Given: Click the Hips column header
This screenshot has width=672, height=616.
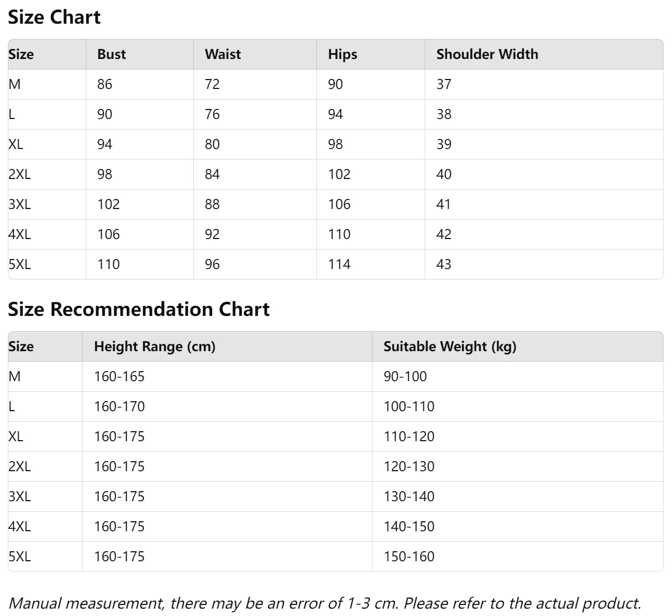Looking at the screenshot, I should [342, 54].
